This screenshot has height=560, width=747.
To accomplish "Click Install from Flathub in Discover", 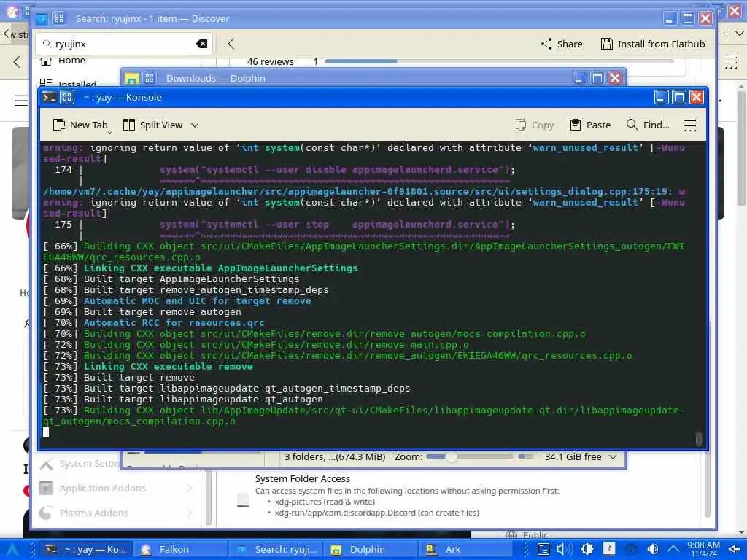I will [x=653, y=44].
